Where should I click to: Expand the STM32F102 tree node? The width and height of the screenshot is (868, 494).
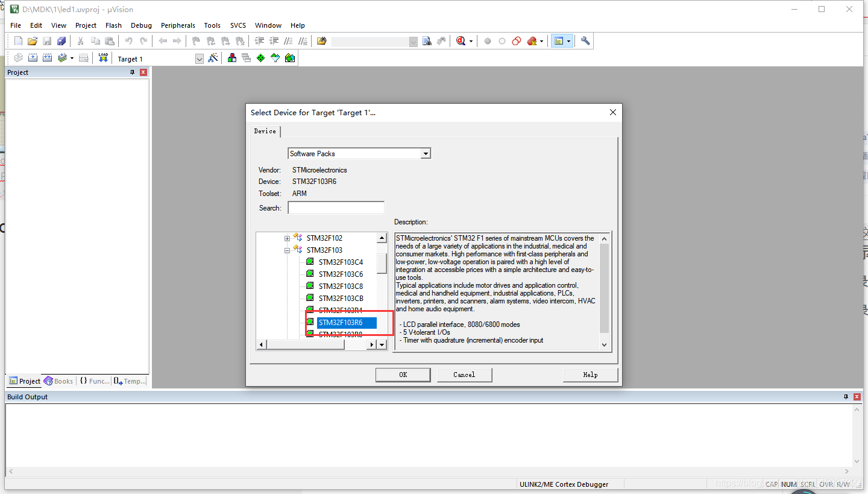288,238
